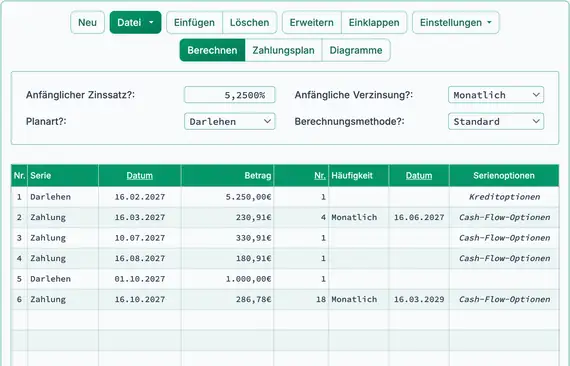Image resolution: width=570 pixels, height=366 pixels.
Task: Click date cell 10.07.2027
Action: [140, 238]
